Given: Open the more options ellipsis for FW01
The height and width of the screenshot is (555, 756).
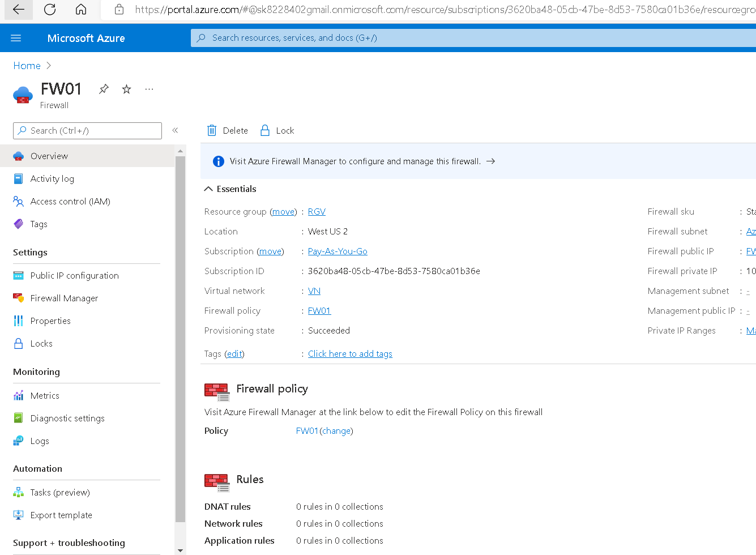Looking at the screenshot, I should pos(149,89).
